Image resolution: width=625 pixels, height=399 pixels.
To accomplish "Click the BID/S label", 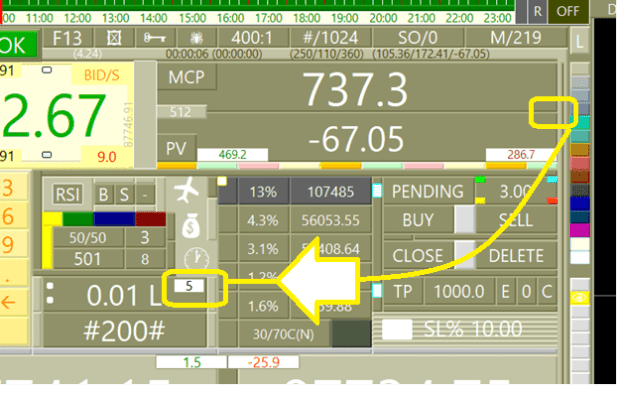I will pyautogui.click(x=102, y=75).
